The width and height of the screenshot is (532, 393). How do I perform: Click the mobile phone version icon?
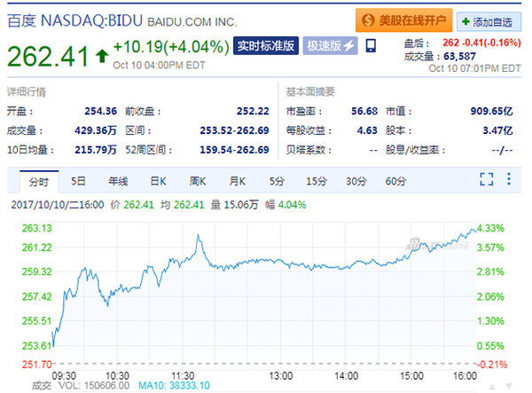[x=370, y=45]
